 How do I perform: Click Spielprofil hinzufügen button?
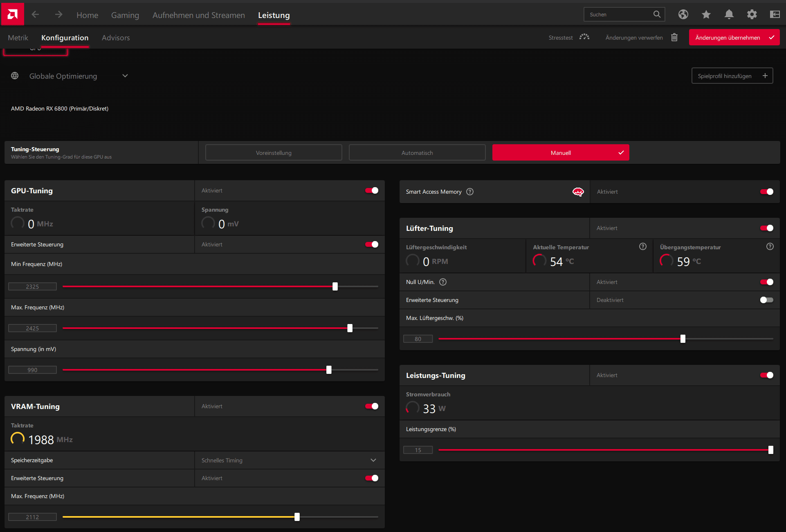(x=732, y=76)
